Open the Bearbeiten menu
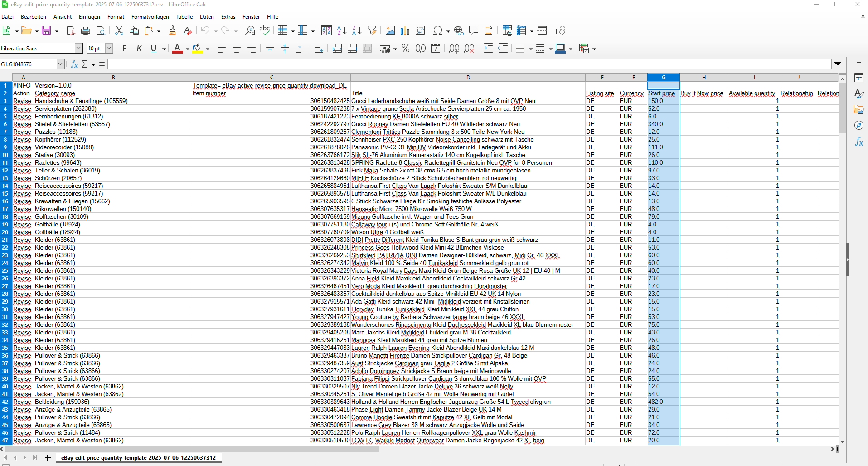 (33, 17)
